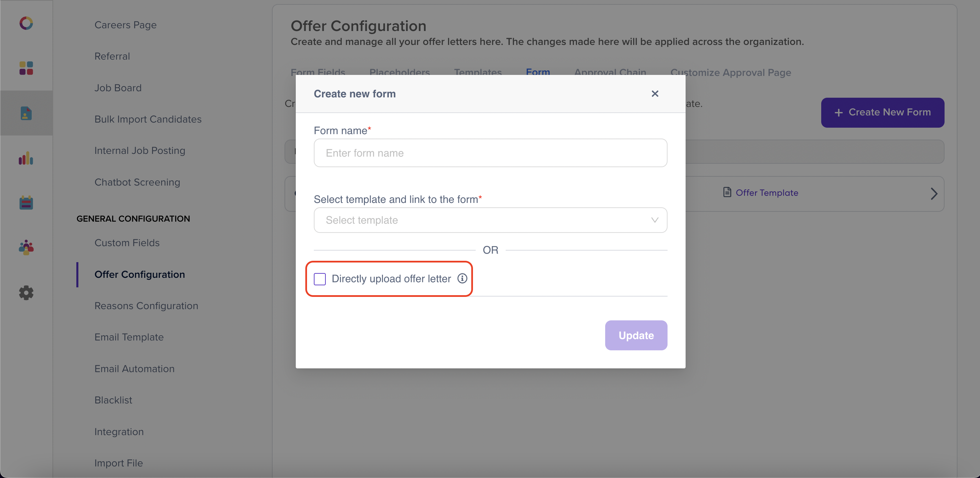Viewport: 980px width, 478px height.
Task: Close the Create new form dialog
Action: [x=655, y=94]
